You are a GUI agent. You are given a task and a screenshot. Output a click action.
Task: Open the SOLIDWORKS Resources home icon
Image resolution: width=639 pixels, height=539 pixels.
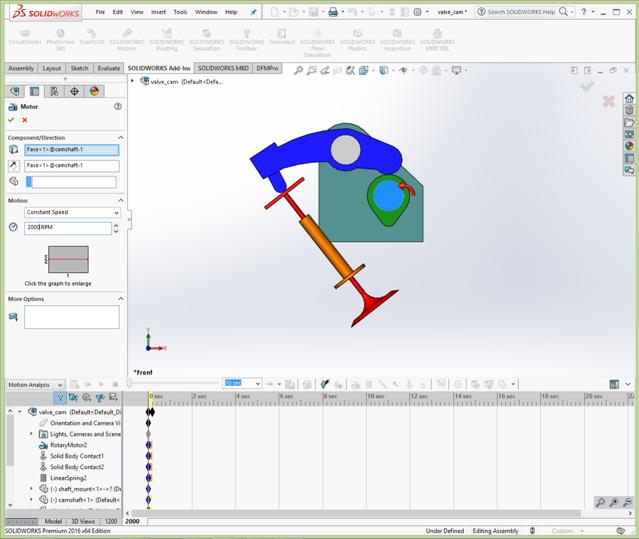[629, 98]
